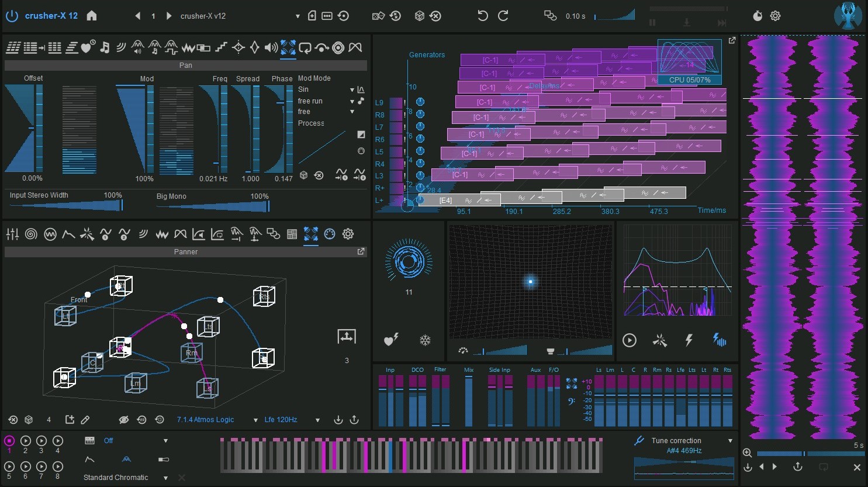The image size is (868, 487).
Task: Adjust the Input Stereo Width slider
Action: click(x=65, y=205)
